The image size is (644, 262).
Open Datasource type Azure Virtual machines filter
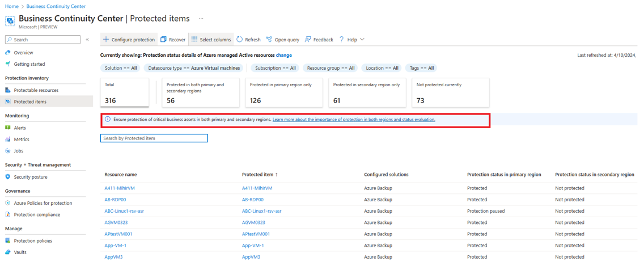(194, 67)
